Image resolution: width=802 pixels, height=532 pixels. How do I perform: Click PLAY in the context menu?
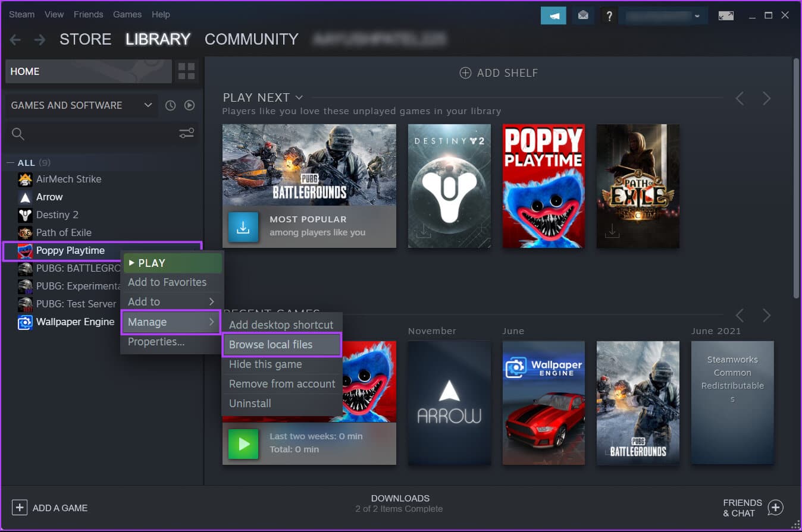[172, 263]
